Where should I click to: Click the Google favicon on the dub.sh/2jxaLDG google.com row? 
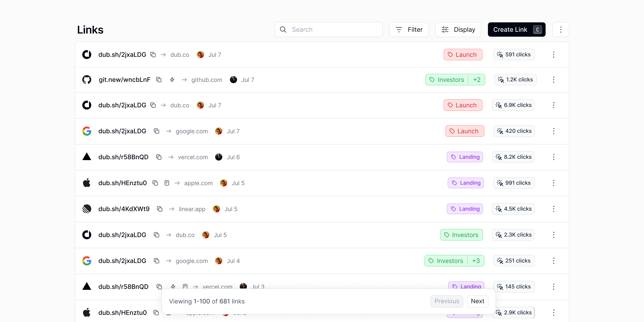(x=87, y=131)
